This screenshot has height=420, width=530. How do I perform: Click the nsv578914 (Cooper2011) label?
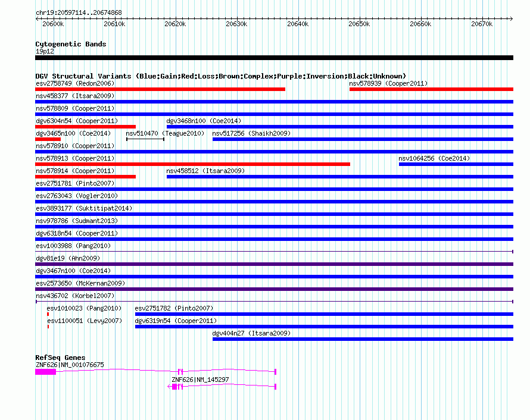pyautogui.click(x=75, y=171)
